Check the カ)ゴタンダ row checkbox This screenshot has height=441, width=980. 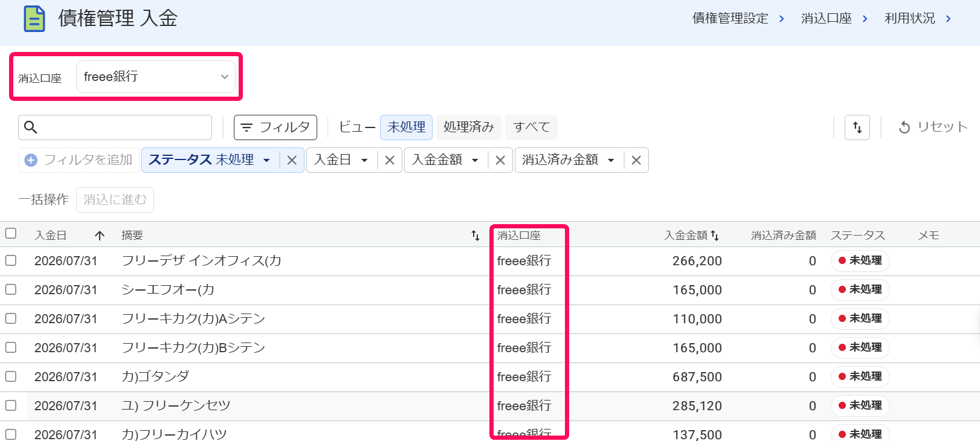tap(11, 376)
